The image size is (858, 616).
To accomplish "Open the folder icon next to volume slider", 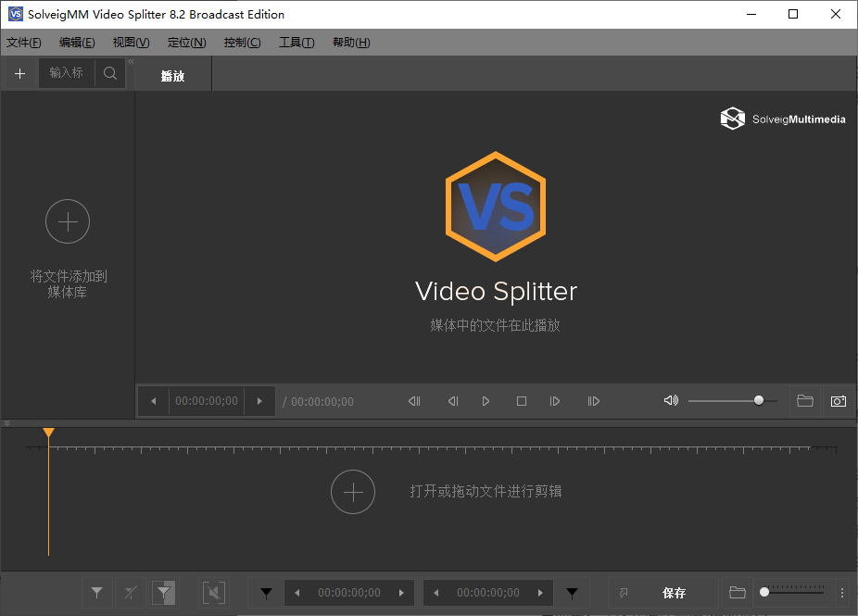I will (x=804, y=401).
